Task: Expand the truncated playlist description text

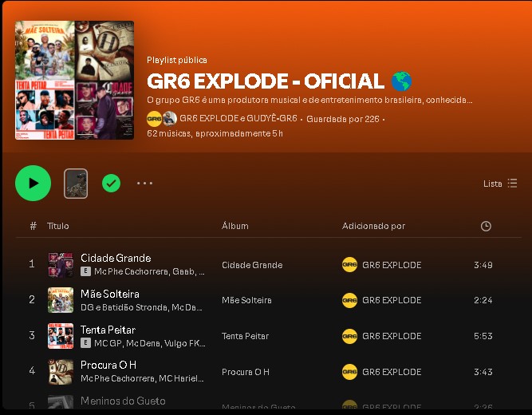Action: tap(309, 100)
